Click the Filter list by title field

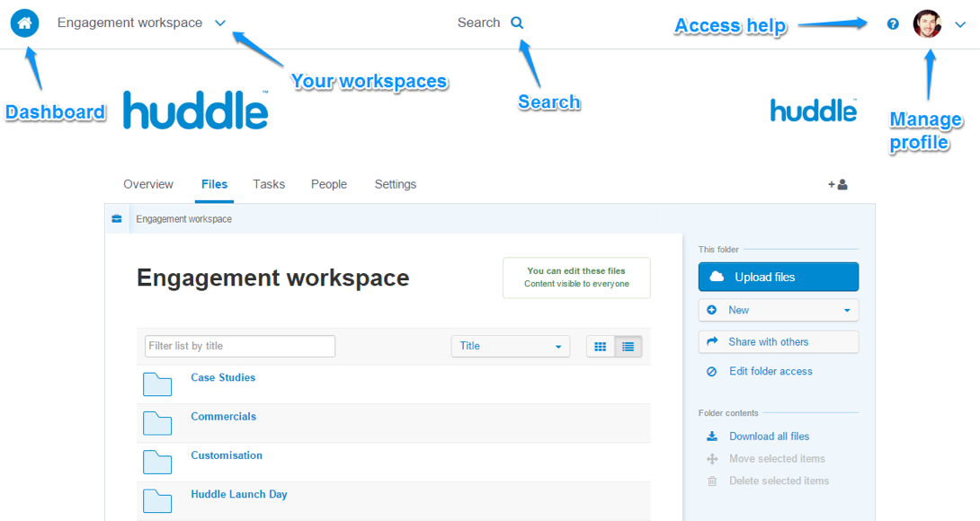pyautogui.click(x=240, y=346)
